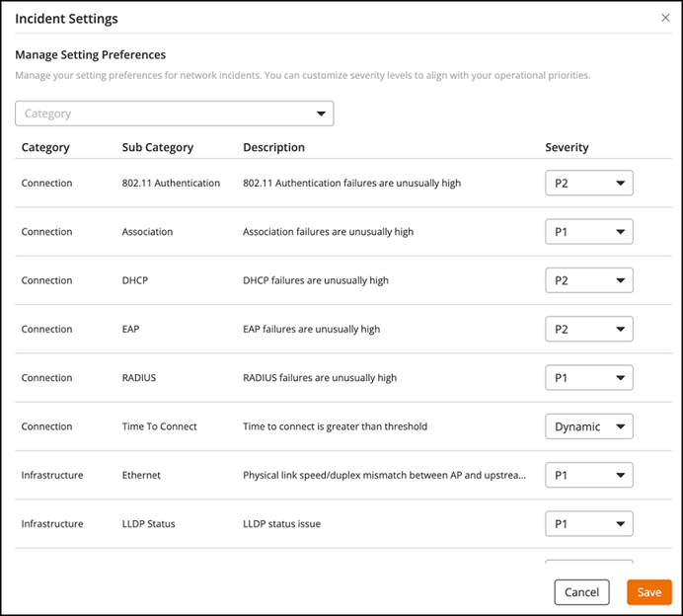Viewport: 683px width, 616px height.
Task: Change severity for Association failures
Action: (588, 232)
